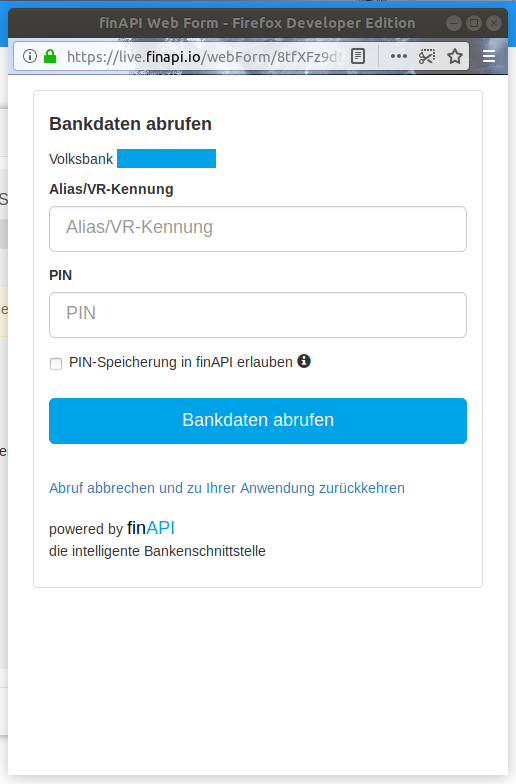This screenshot has height=784, width=516.
Task: Click the green padlock security icon
Action: pyautogui.click(x=50, y=56)
